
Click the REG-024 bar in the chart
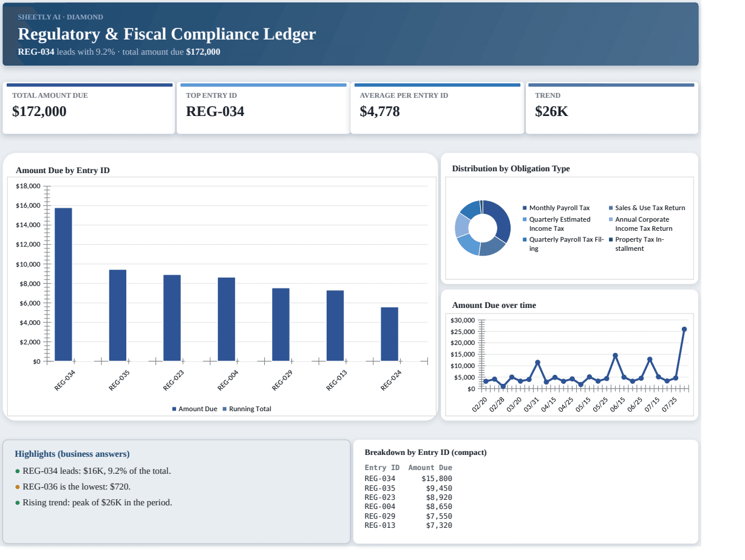(x=390, y=334)
